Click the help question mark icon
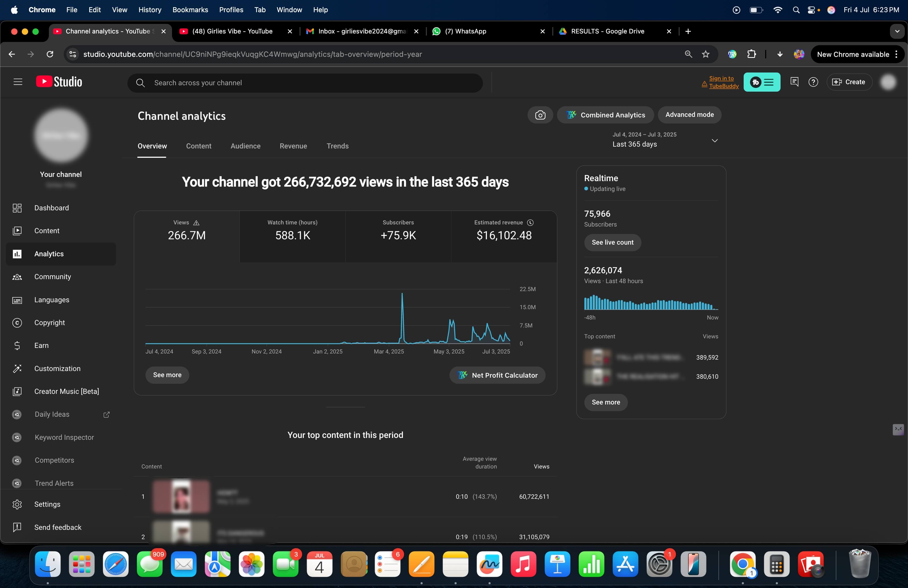 click(x=813, y=82)
